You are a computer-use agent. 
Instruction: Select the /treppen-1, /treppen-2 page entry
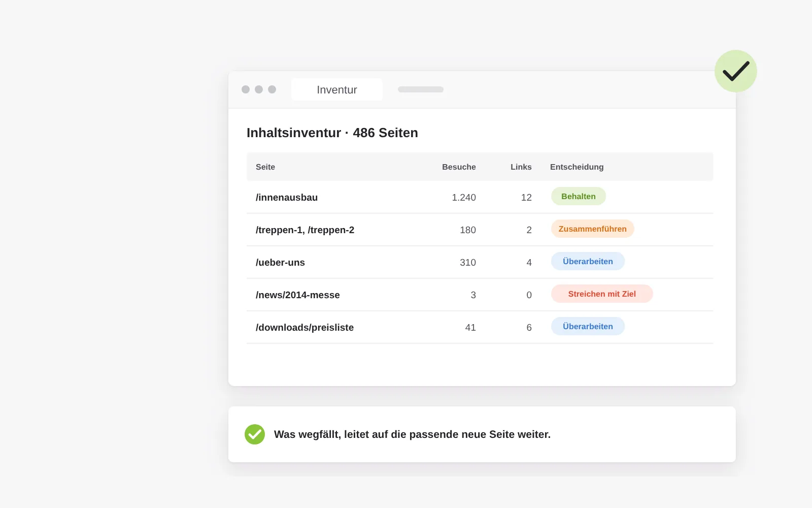point(305,230)
